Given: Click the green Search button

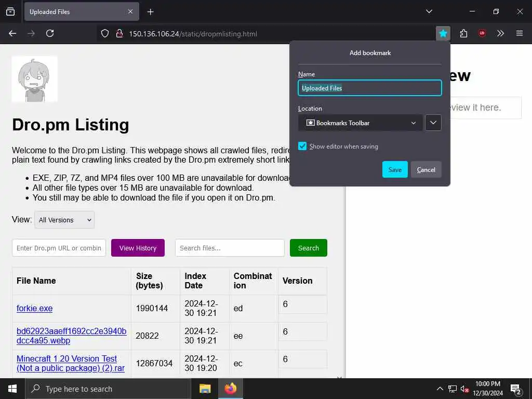Looking at the screenshot, I should [309, 248].
